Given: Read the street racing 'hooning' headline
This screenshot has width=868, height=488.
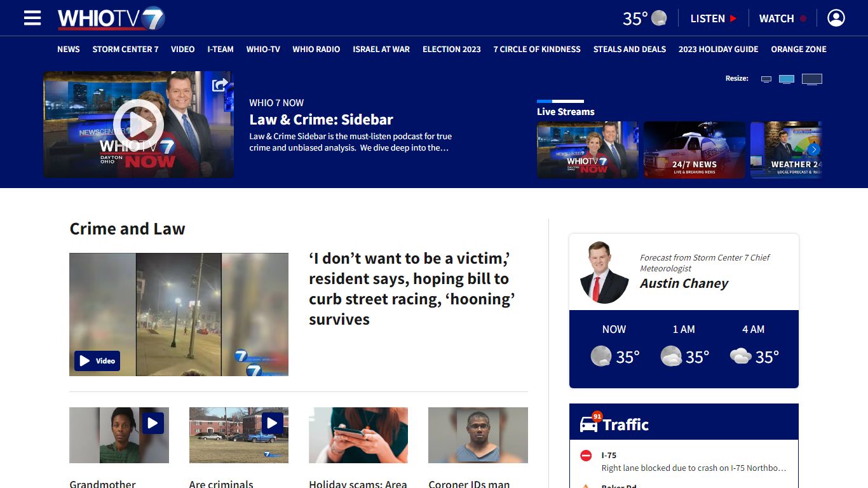Looking at the screenshot, I should (x=412, y=288).
